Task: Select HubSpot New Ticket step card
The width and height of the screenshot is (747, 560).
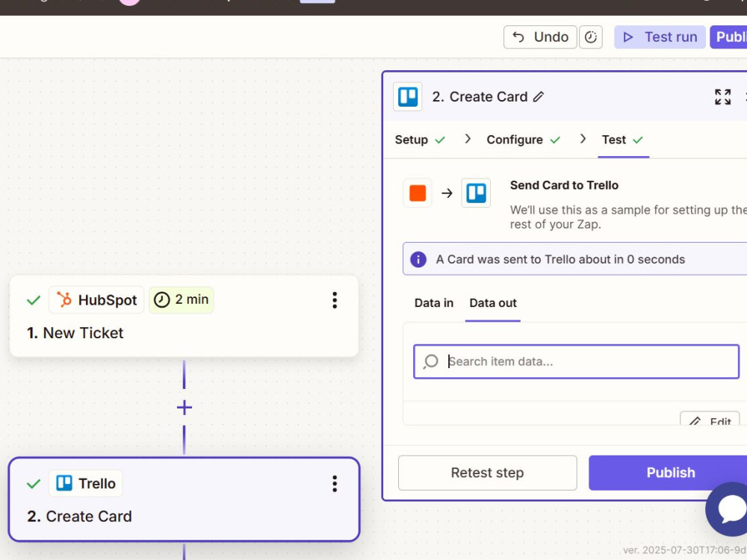Action: pos(184,316)
